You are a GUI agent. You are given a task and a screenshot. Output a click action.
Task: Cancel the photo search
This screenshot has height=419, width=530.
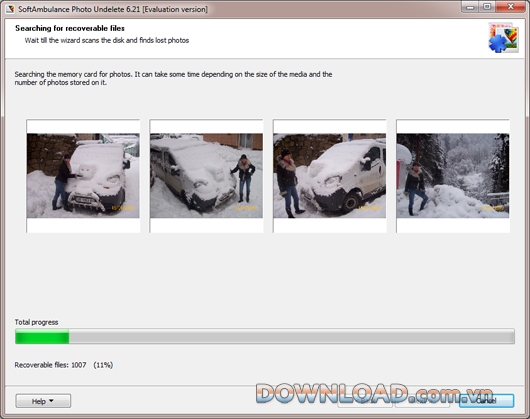pos(486,401)
